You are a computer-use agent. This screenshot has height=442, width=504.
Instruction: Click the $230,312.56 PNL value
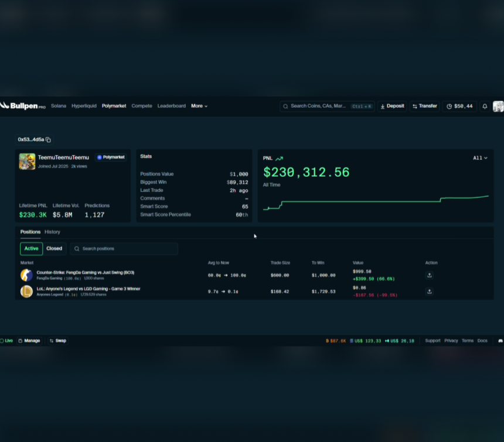coord(307,172)
